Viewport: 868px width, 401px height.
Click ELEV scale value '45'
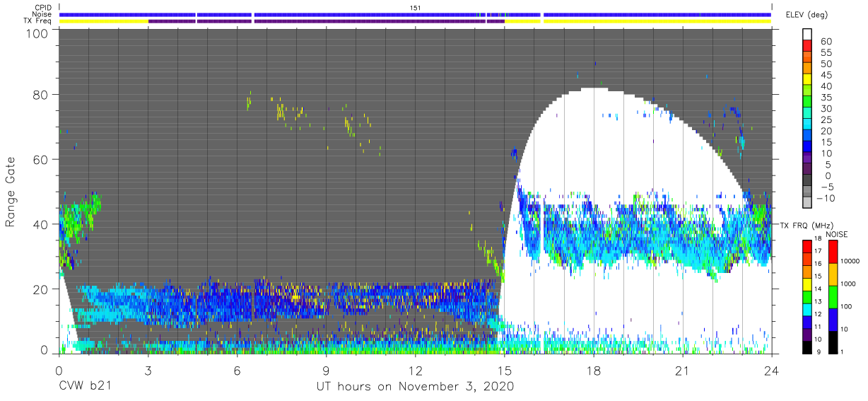click(826, 74)
